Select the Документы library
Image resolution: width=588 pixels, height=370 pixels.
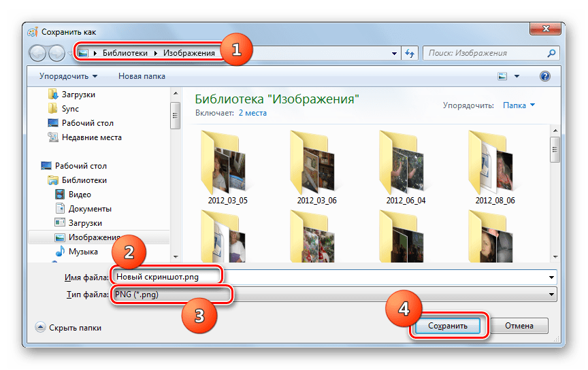click(90, 209)
